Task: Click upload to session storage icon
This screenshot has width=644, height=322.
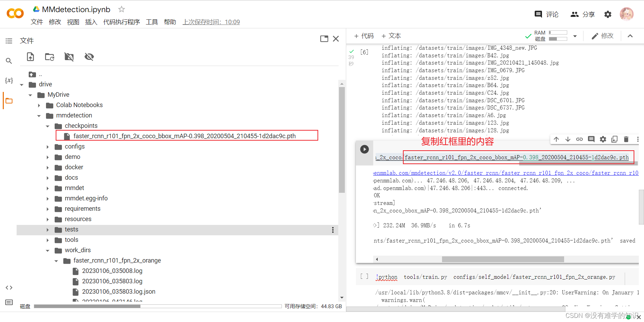Action: [30, 57]
